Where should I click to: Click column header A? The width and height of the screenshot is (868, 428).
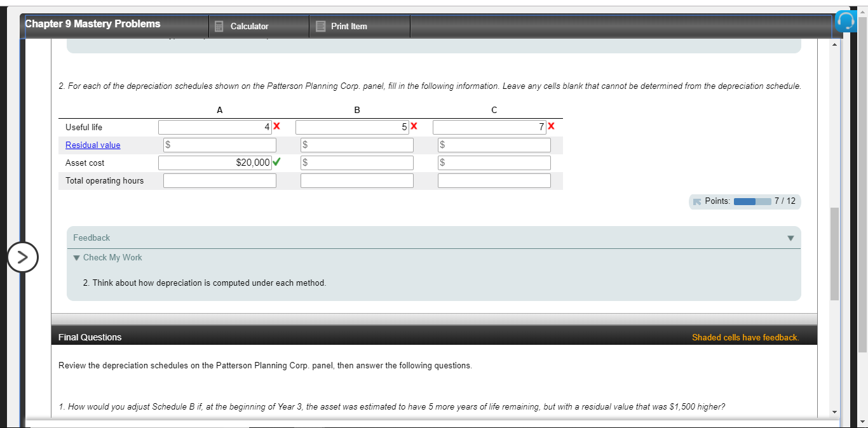point(220,110)
